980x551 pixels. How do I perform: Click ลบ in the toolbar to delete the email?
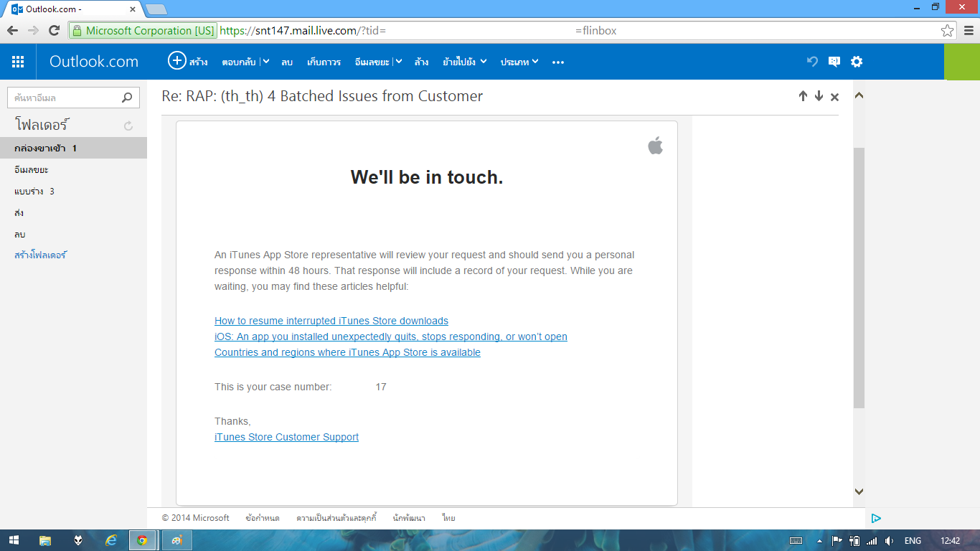[287, 62]
